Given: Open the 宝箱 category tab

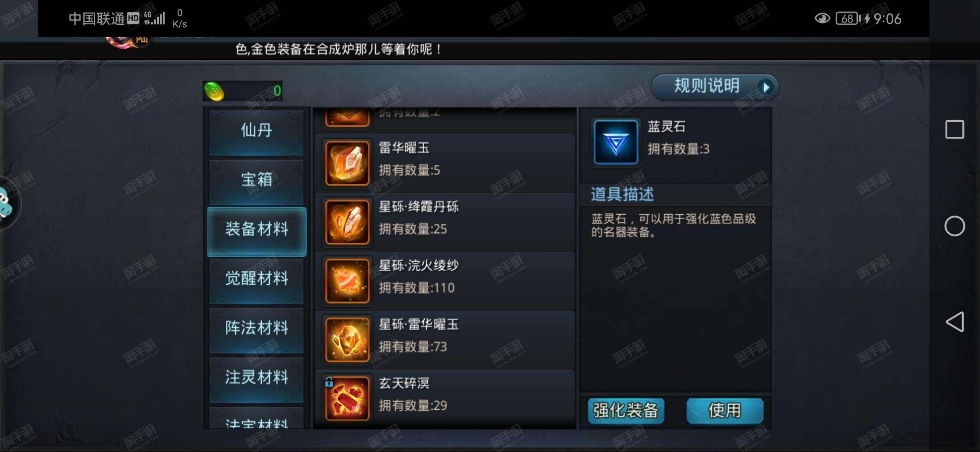Looking at the screenshot, I should (x=257, y=180).
